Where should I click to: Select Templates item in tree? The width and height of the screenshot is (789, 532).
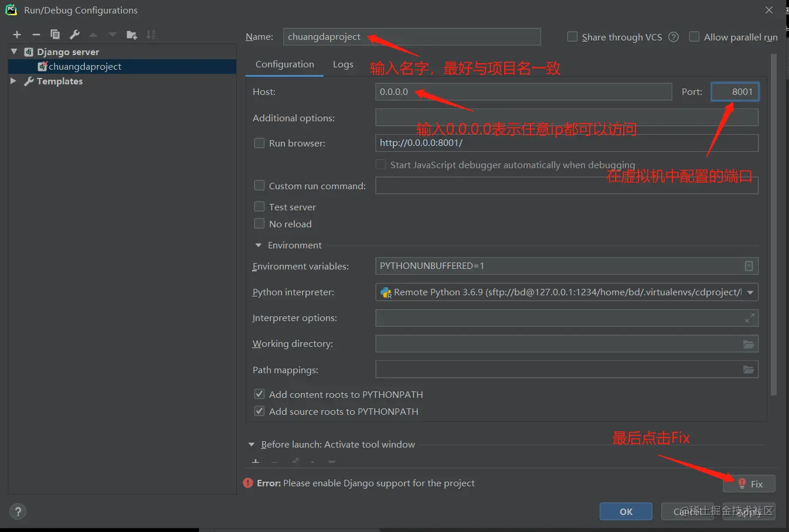tap(60, 81)
